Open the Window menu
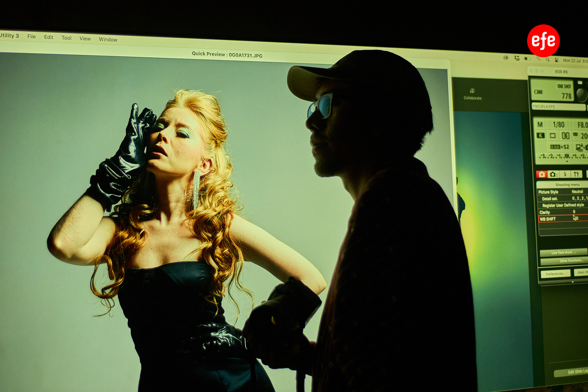This screenshot has width=588, height=392. coord(108,39)
